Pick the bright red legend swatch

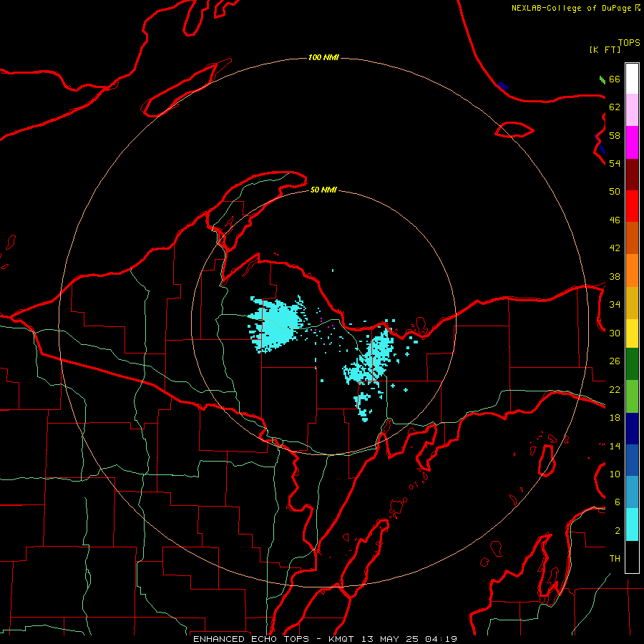coord(632,206)
